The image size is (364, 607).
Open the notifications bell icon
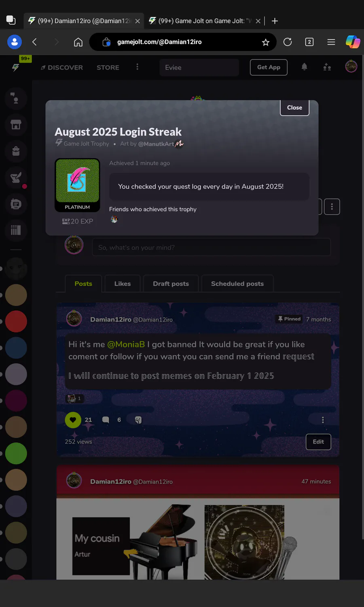pos(305,67)
